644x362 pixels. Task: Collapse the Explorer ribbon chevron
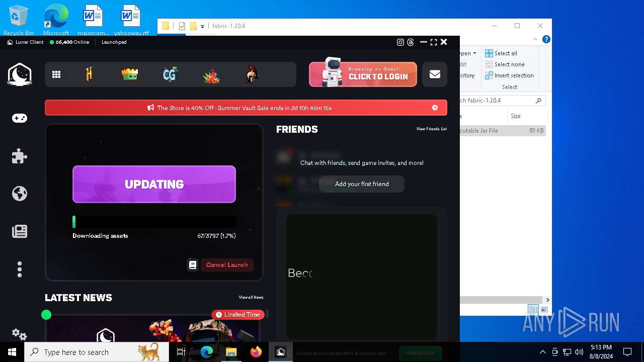click(x=535, y=39)
